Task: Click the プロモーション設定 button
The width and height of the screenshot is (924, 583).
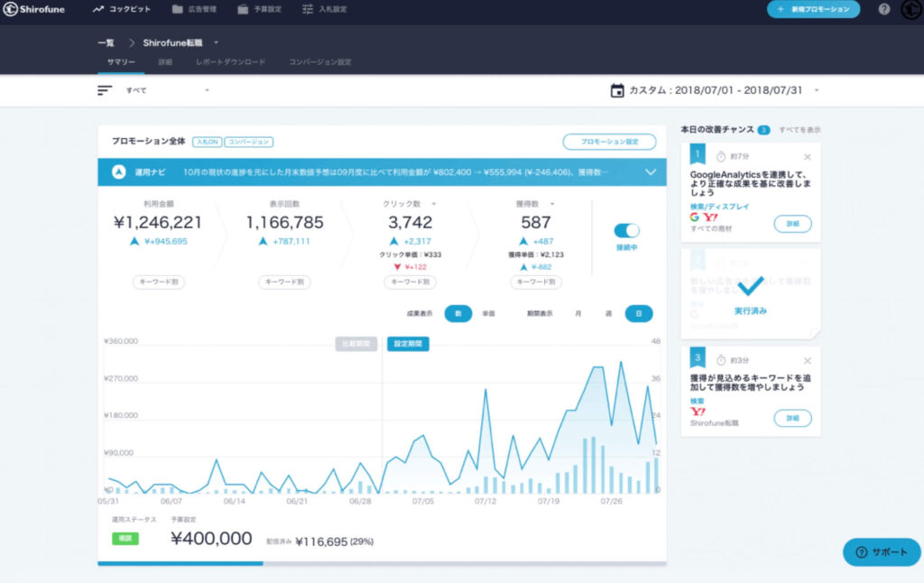Action: (609, 142)
